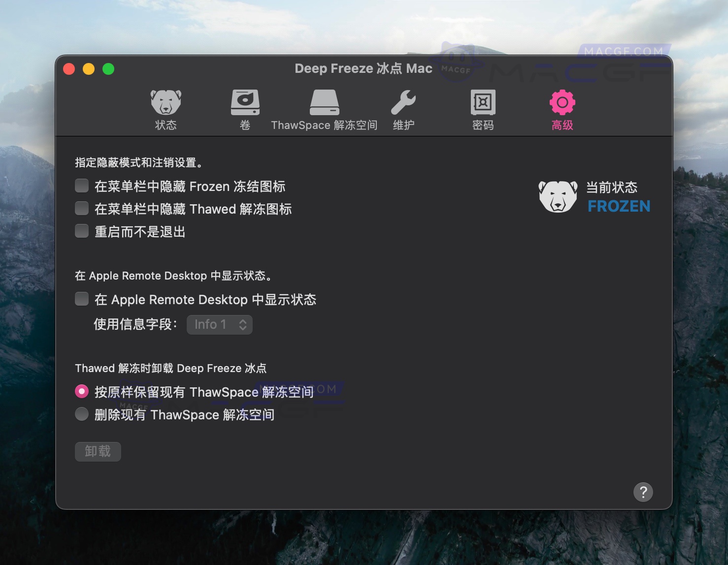Enable hiding the Thawed 解冻图标
728x565 pixels.
click(x=82, y=208)
